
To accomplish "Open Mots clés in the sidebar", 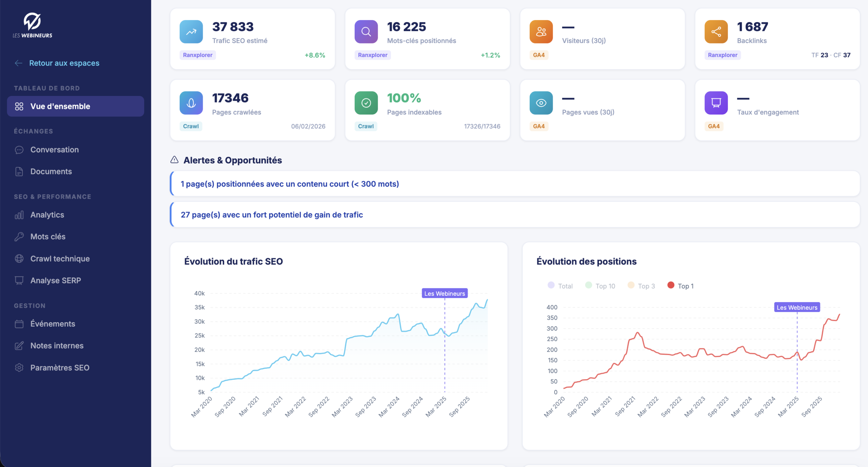I will (x=48, y=236).
